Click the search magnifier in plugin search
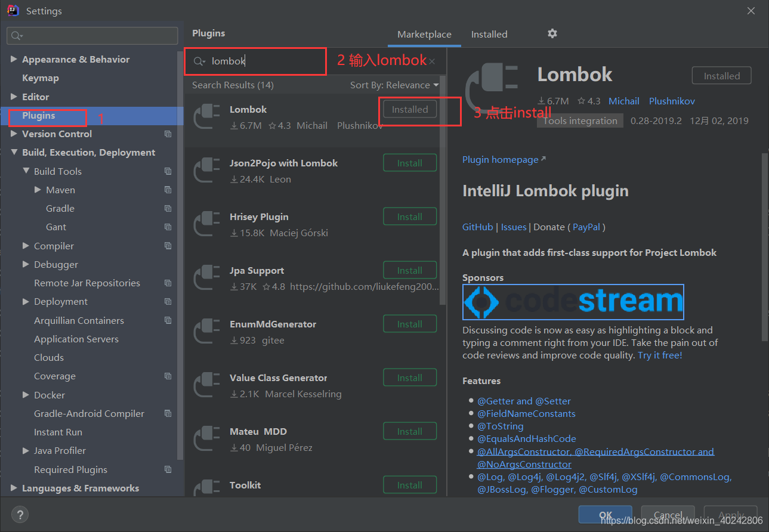The image size is (769, 532). (200, 61)
